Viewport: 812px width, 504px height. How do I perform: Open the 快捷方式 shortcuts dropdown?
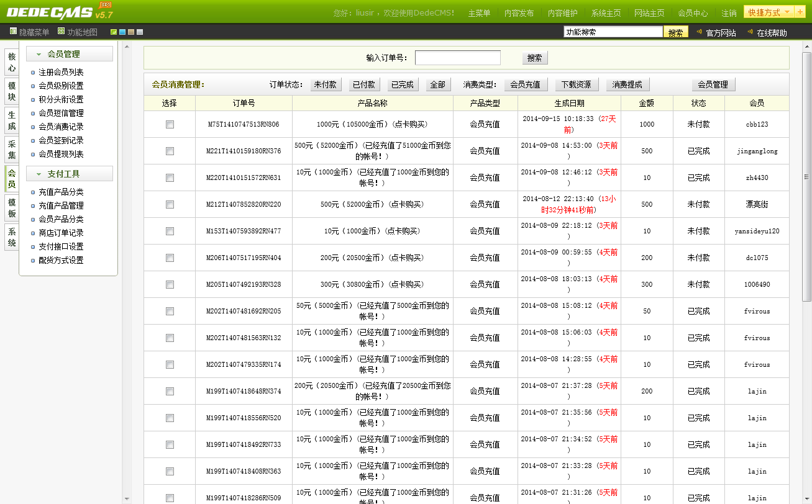point(769,12)
